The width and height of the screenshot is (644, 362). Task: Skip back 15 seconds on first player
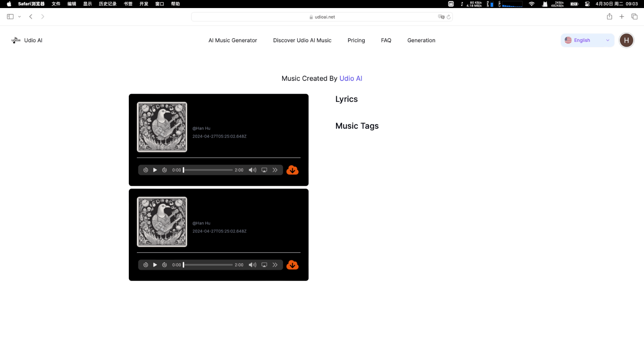(146, 170)
